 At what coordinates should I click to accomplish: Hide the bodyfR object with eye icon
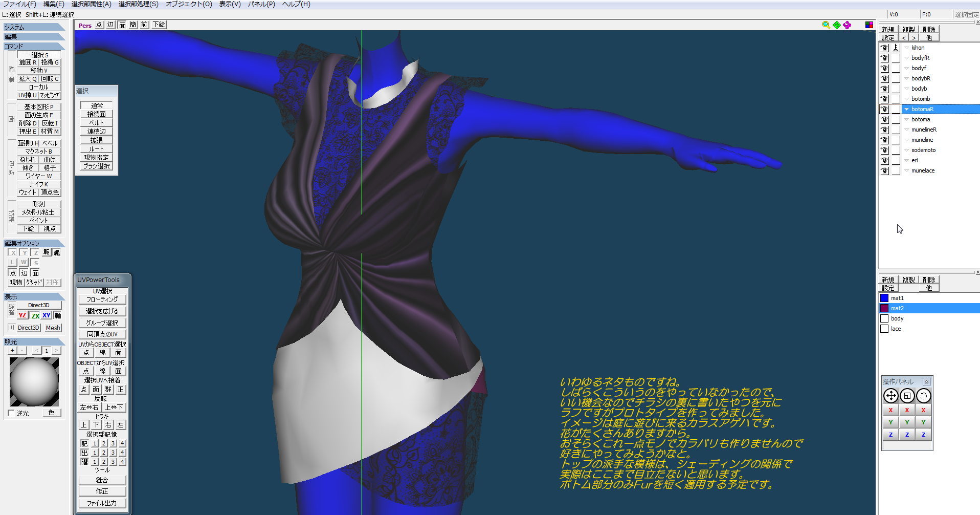tap(884, 58)
